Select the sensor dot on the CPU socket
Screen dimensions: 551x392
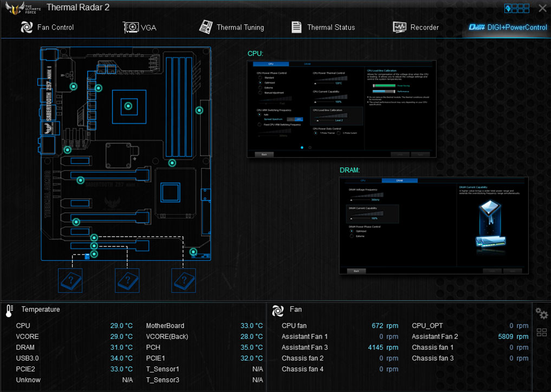point(128,106)
